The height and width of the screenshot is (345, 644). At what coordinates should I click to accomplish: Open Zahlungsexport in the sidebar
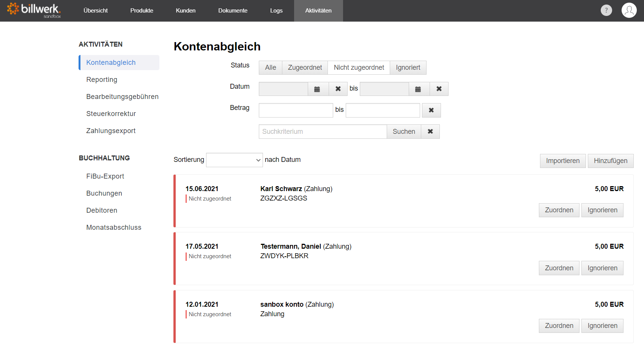pyautogui.click(x=111, y=131)
